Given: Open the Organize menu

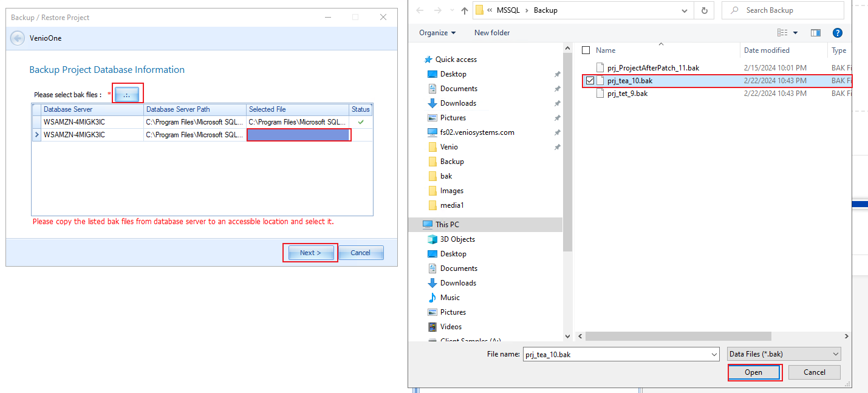Looking at the screenshot, I should (x=437, y=33).
